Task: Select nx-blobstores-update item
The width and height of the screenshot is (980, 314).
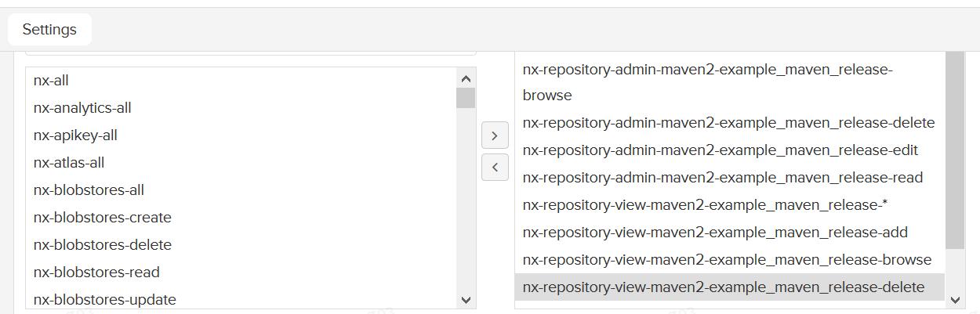Action: (241, 298)
